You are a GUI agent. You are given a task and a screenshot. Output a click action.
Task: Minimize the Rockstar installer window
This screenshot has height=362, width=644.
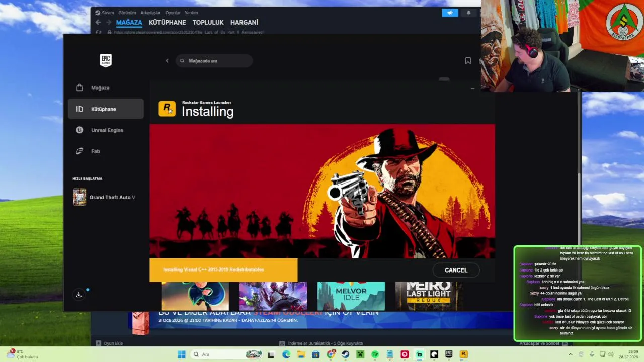click(x=472, y=89)
